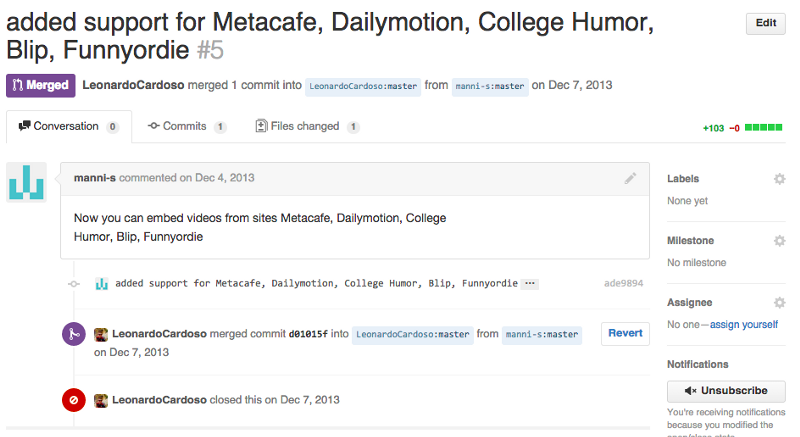Viewport: 800px width, 437px height.
Task: Open the Files changed tab
Action: [x=307, y=126]
